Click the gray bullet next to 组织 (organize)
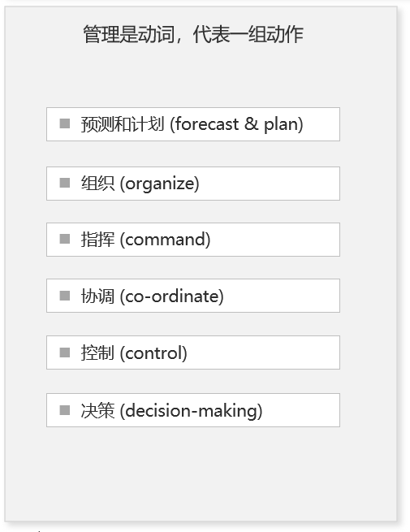Screen dimensions: 410x532 [x=65, y=183]
